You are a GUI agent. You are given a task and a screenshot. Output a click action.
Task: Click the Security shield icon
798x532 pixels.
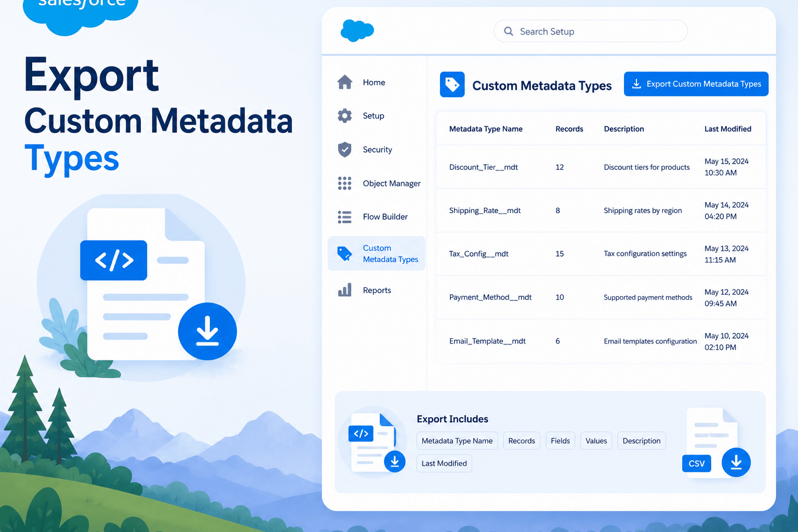tap(344, 150)
